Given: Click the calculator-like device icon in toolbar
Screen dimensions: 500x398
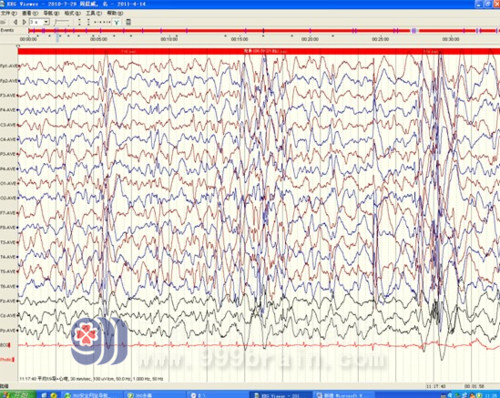Looking at the screenshot, I should (x=128, y=22).
